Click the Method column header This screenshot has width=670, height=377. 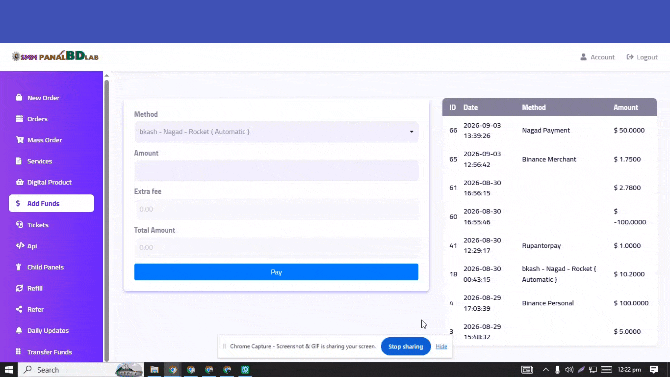tap(534, 107)
